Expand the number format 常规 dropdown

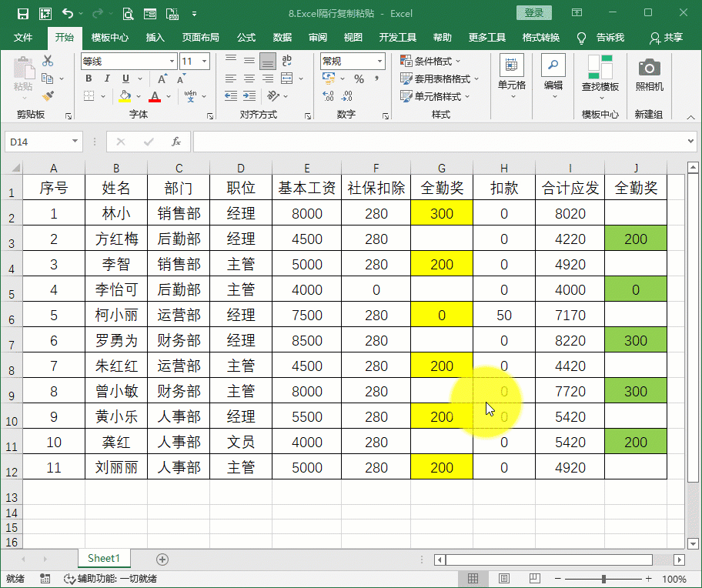(379, 62)
